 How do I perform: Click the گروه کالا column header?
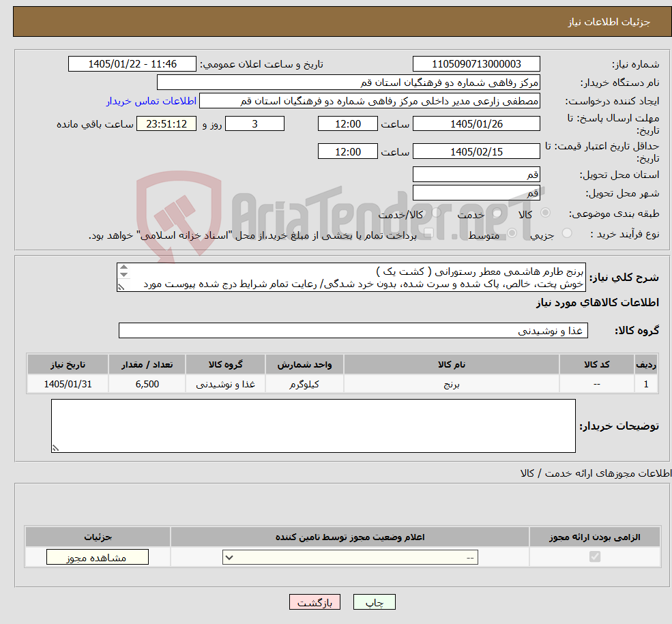click(x=225, y=364)
